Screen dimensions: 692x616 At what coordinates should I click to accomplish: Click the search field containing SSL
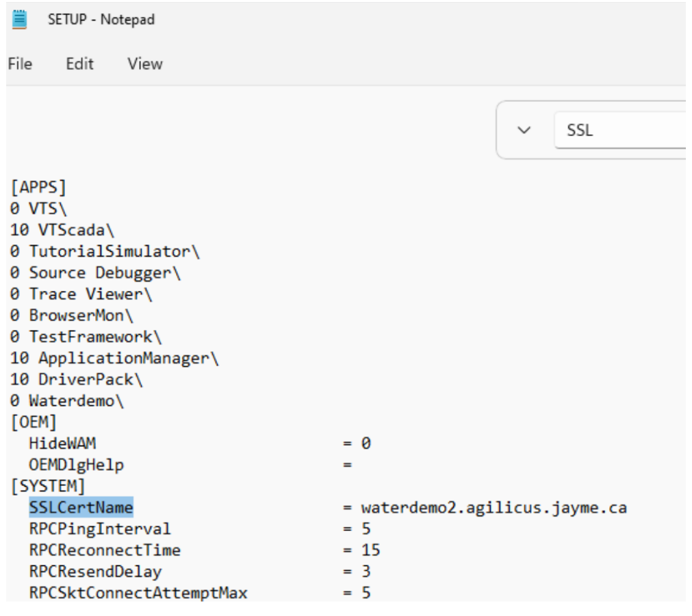[x=616, y=130]
